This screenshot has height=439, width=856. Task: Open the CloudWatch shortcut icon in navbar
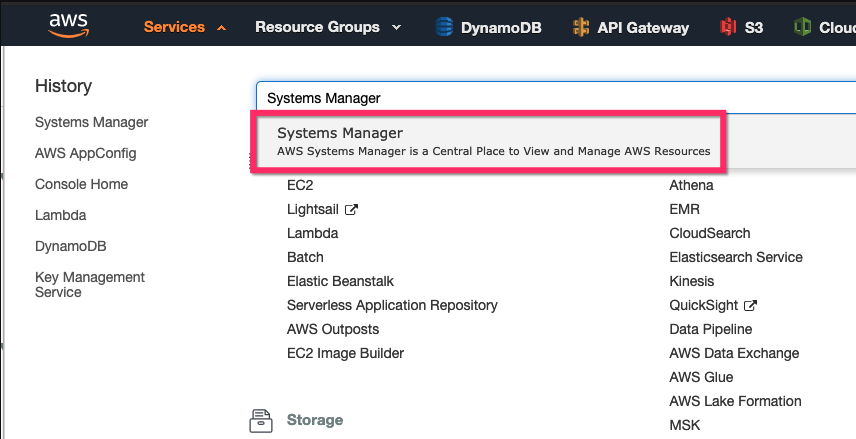(x=802, y=27)
